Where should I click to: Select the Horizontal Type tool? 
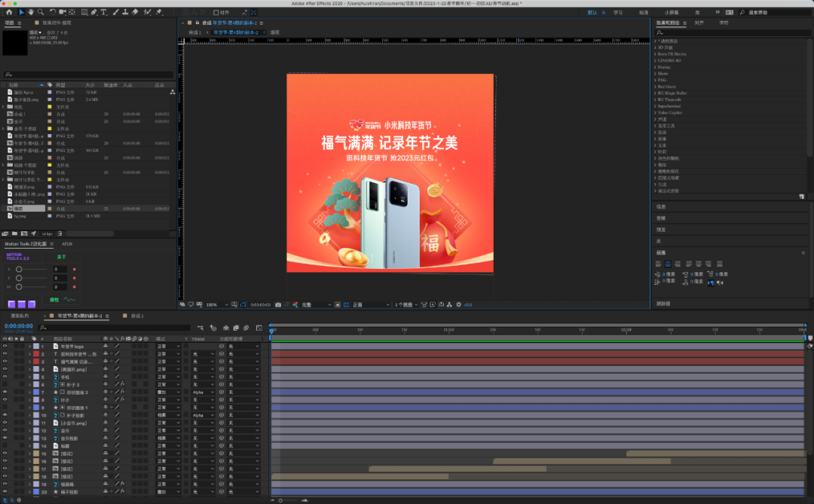pos(103,13)
